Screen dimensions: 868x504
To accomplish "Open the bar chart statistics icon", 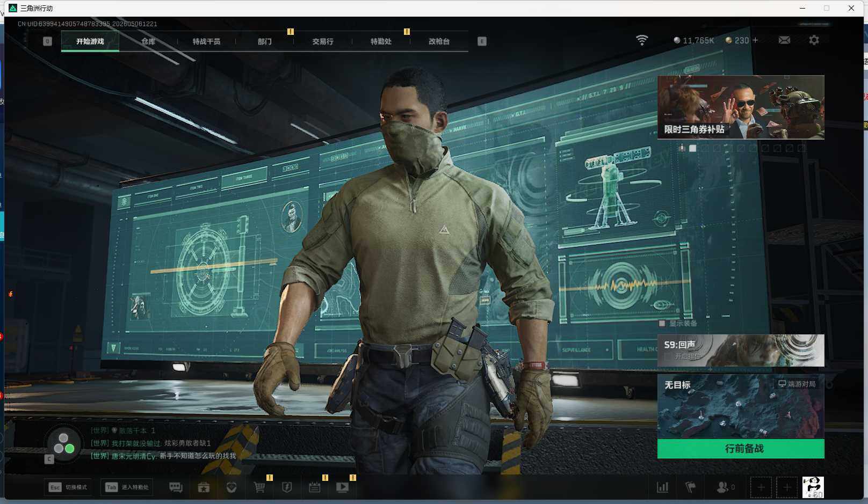I will 663,487.
